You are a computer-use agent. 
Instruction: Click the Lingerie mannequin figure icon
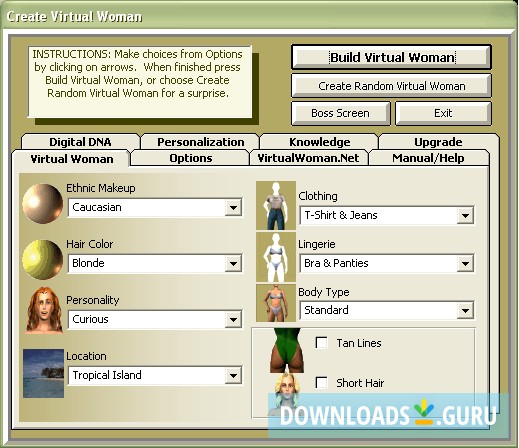[x=276, y=257]
